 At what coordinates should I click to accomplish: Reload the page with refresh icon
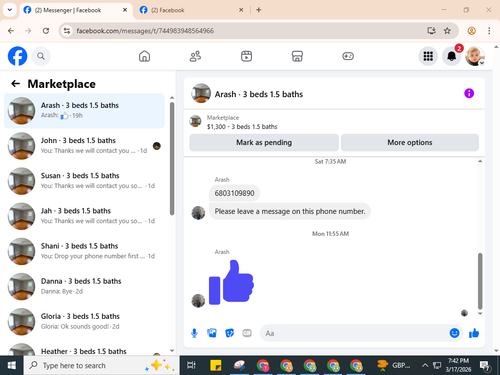point(46,31)
